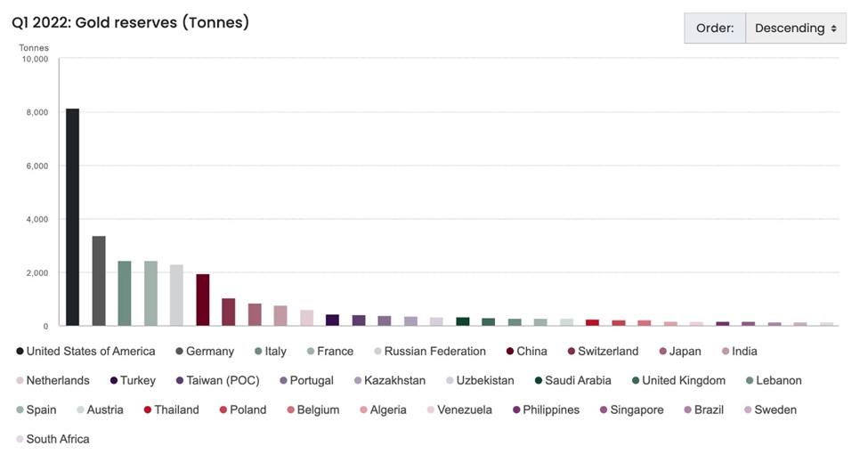Screen dimensions: 868x454
Task: Select the Germany bar in chart
Action: (99, 280)
